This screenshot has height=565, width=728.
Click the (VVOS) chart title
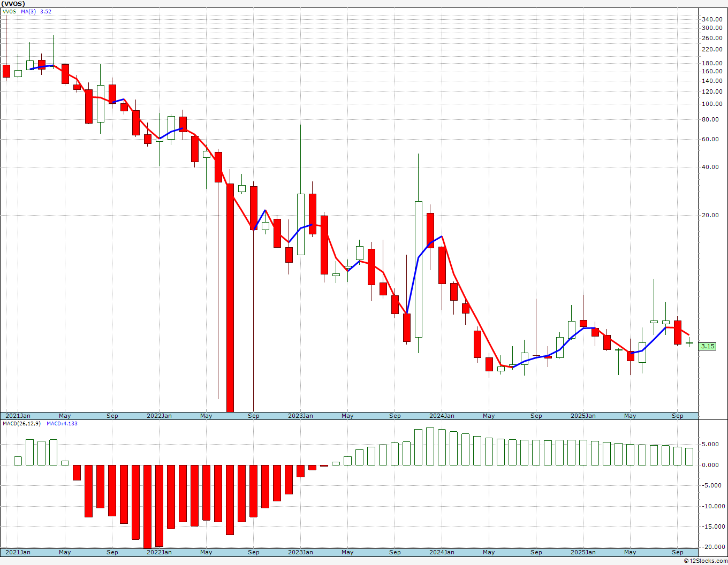(13, 3)
